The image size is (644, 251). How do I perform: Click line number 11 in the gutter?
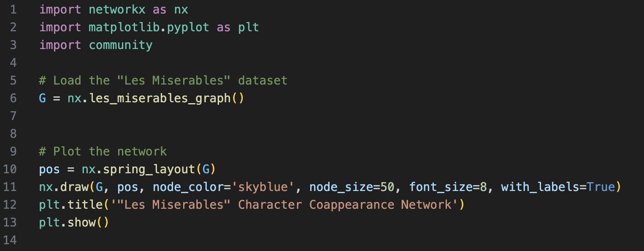point(9,187)
